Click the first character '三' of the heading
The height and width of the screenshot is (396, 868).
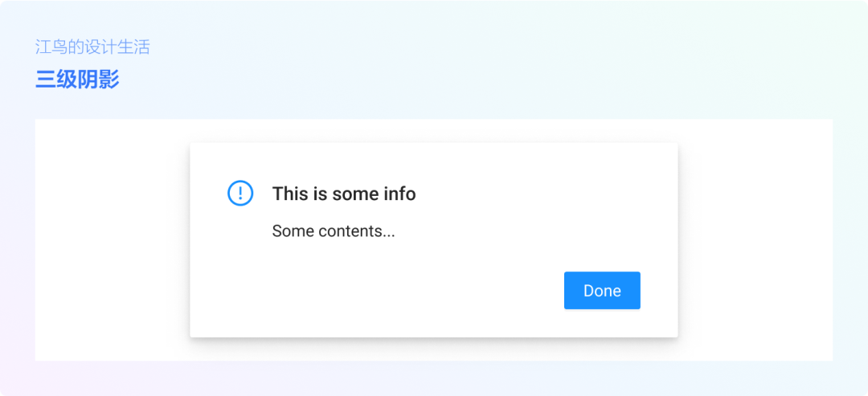(x=45, y=80)
